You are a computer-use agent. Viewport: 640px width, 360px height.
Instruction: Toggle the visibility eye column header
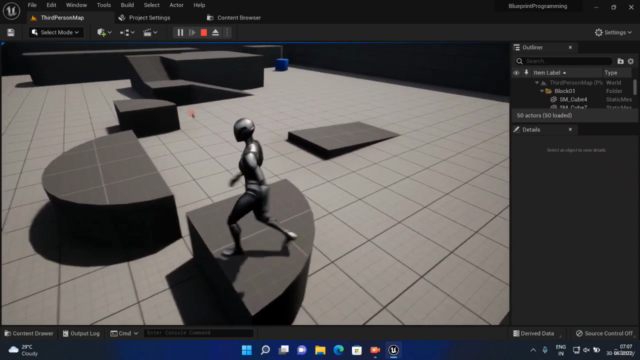click(516, 73)
